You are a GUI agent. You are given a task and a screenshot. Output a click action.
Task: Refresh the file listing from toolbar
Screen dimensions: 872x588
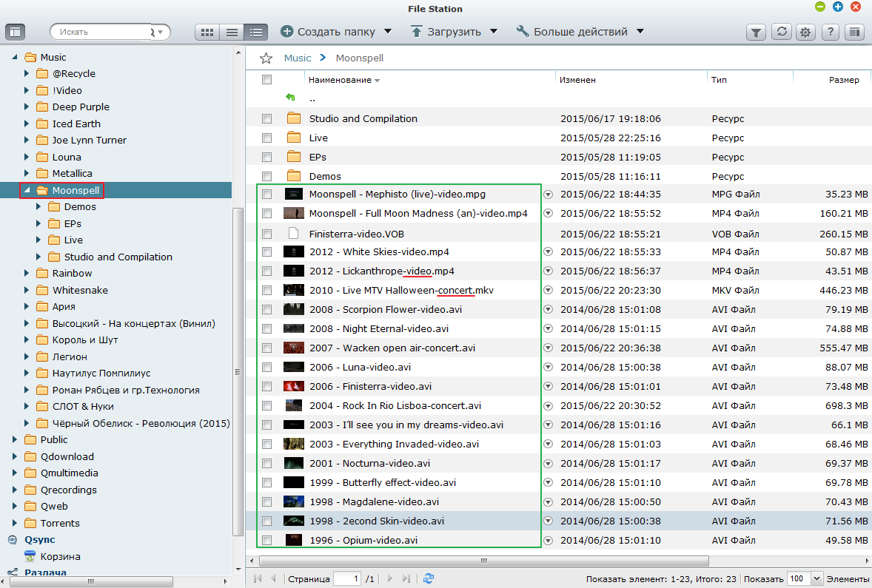point(782,32)
